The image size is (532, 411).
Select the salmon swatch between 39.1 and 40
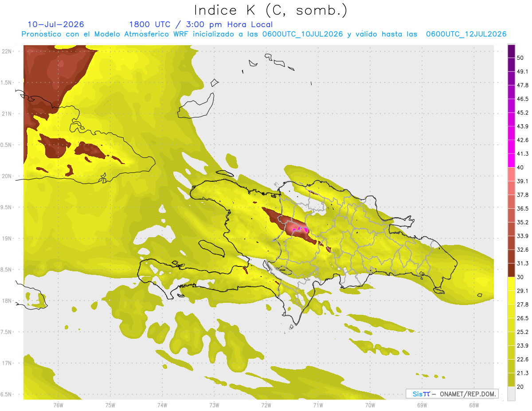[511, 174]
